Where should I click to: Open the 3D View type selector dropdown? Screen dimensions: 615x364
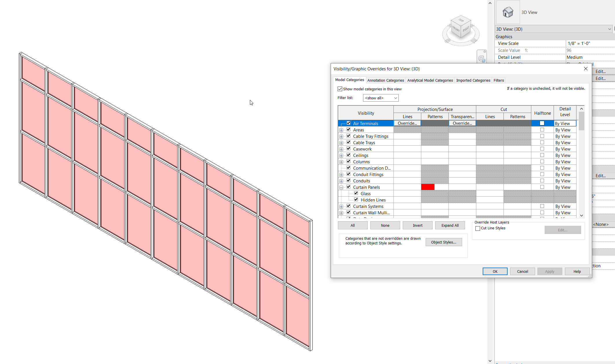tap(610, 29)
